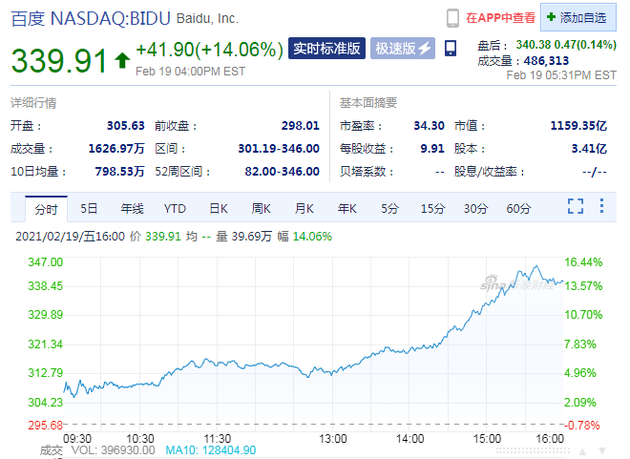Expand chart to fullscreen

pyautogui.click(x=575, y=206)
